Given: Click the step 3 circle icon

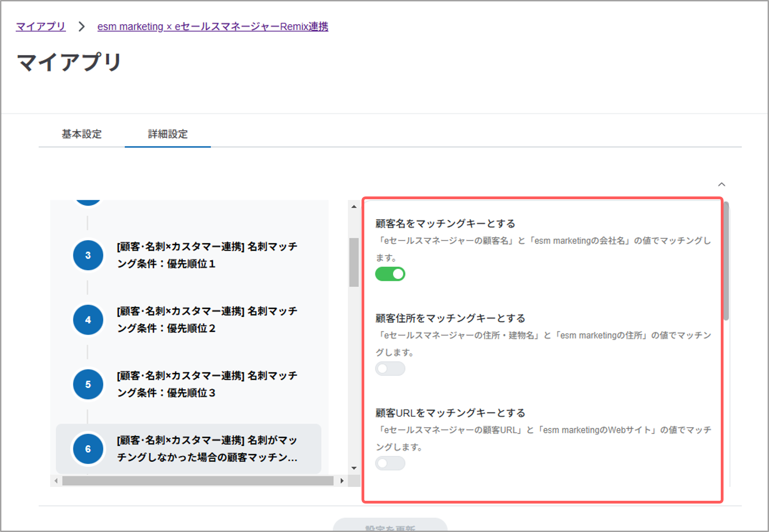Looking at the screenshot, I should pos(88,255).
